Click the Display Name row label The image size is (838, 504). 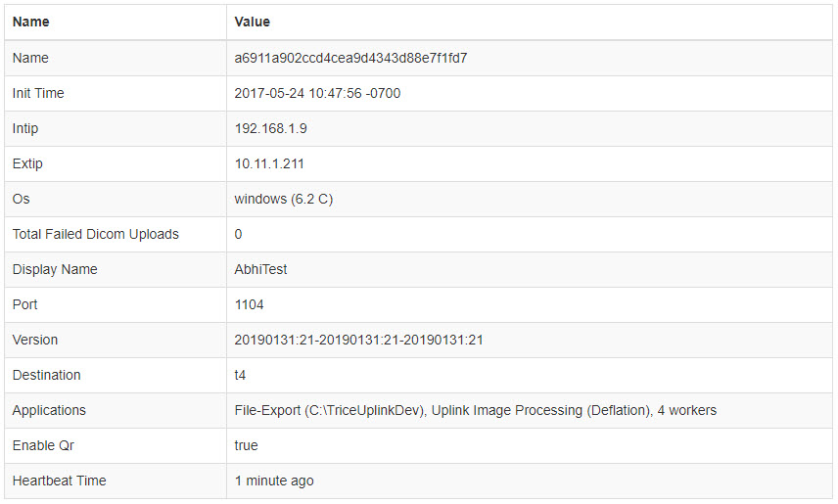[55, 269]
